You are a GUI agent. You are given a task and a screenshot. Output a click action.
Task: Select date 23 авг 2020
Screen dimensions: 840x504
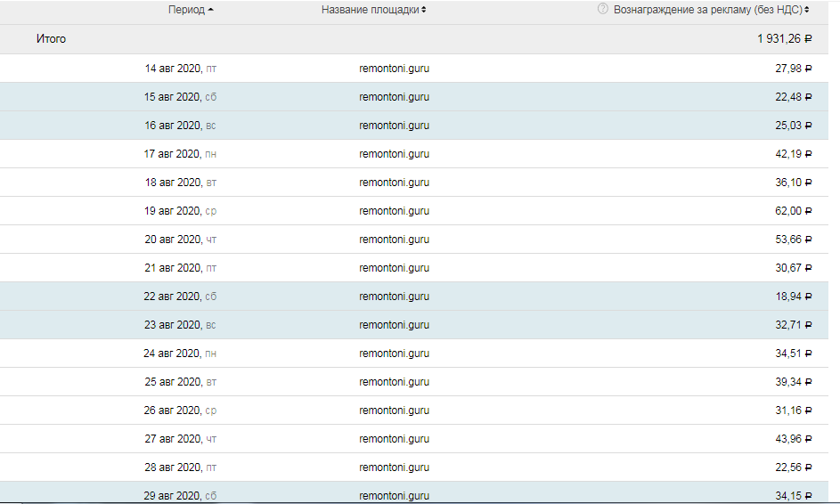coord(172,325)
